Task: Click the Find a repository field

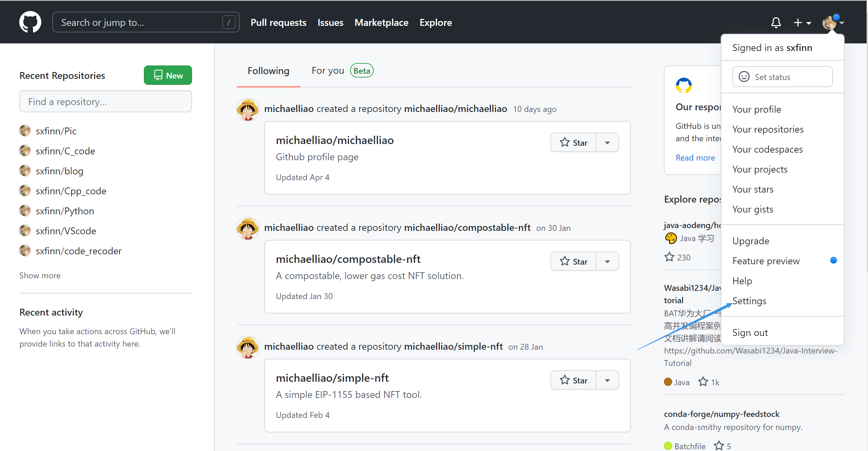Action: (x=106, y=102)
